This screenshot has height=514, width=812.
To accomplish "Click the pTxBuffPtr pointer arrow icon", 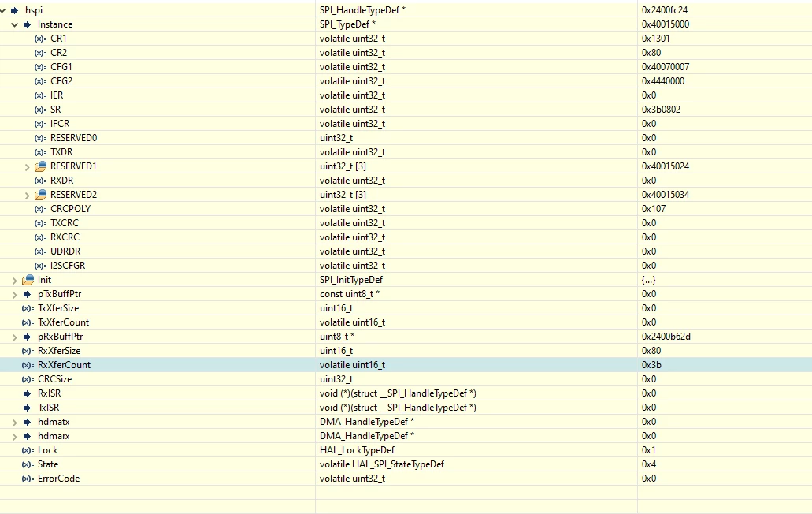I will pos(28,294).
